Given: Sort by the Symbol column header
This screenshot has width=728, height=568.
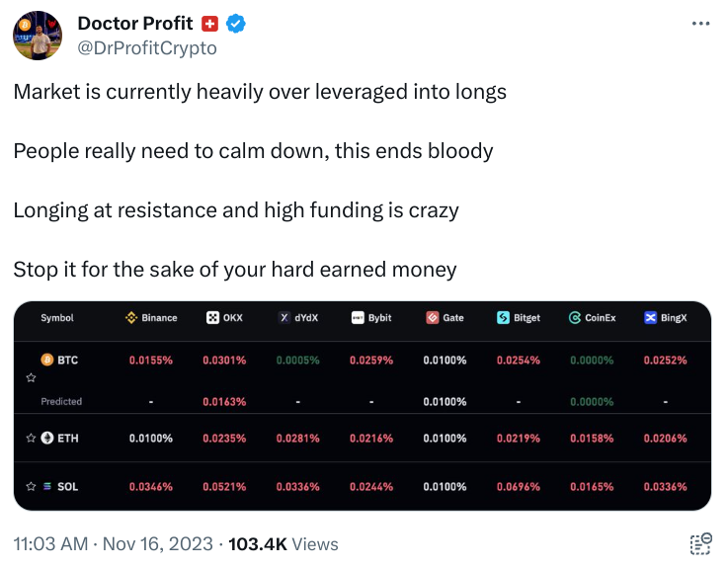Looking at the screenshot, I should tap(57, 318).
